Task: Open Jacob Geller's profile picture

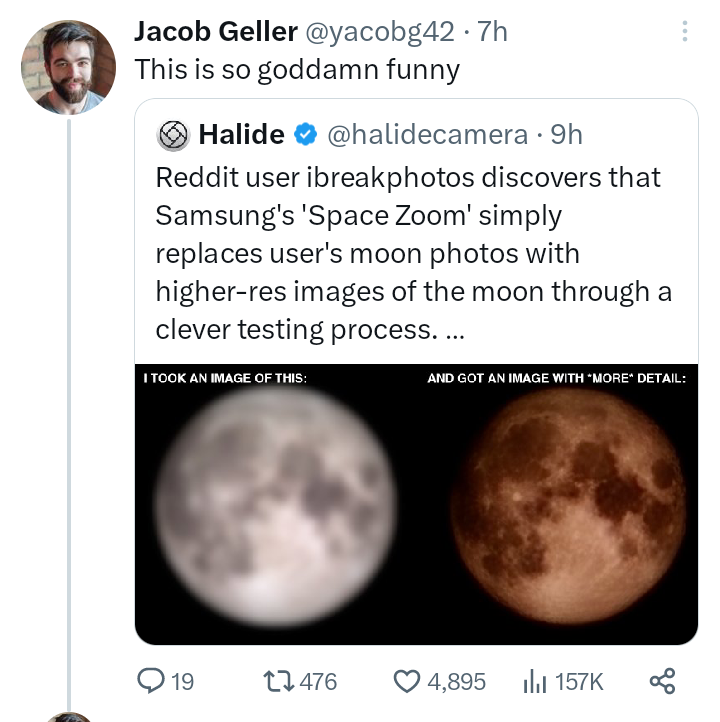Action: point(68,66)
